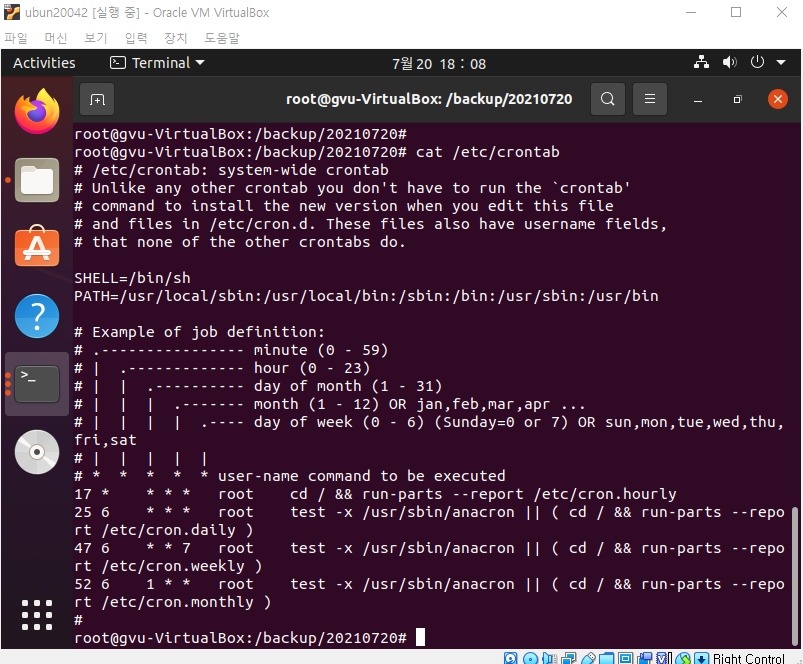Open the 입력 menu in VirtualBox
This screenshot has height=664, width=803.
pos(136,38)
